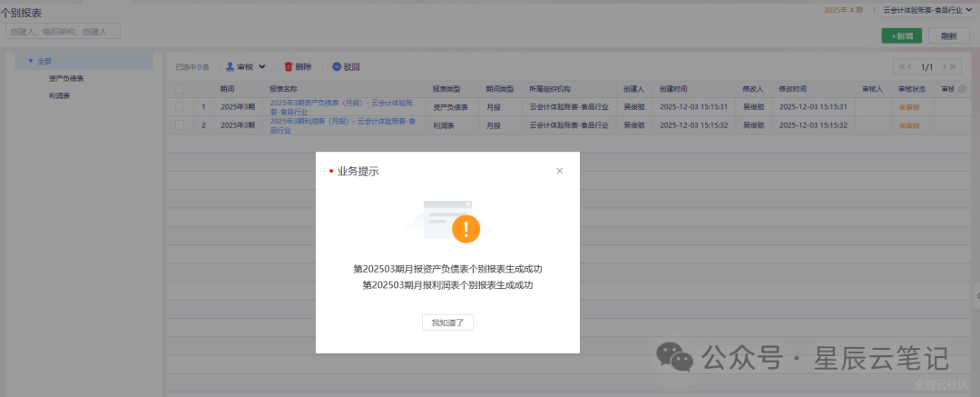This screenshot has width=980, height=397.
Task: Click the green 新增 button
Action: coord(901,36)
